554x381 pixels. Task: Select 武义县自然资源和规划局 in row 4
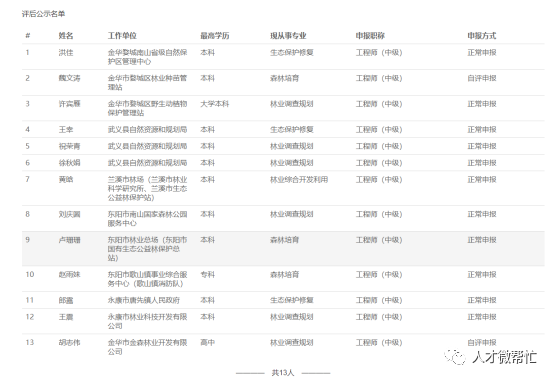click(147, 130)
